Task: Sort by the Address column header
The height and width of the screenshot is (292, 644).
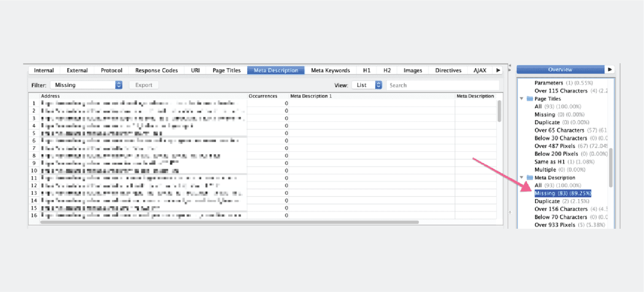Action: [144, 96]
